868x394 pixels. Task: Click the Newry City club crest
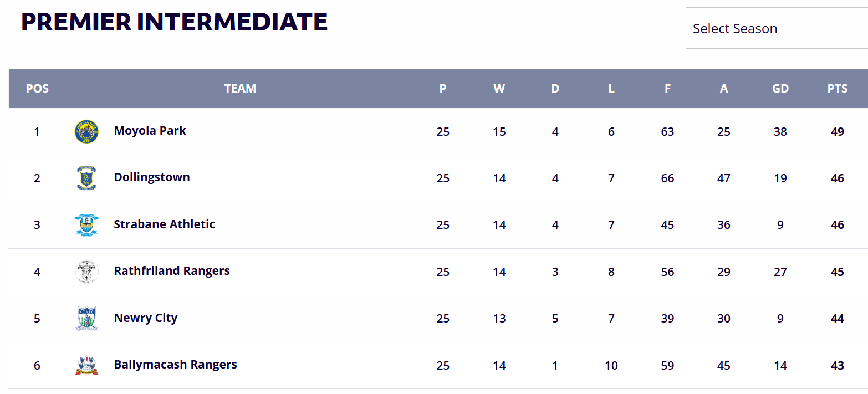[x=86, y=319]
